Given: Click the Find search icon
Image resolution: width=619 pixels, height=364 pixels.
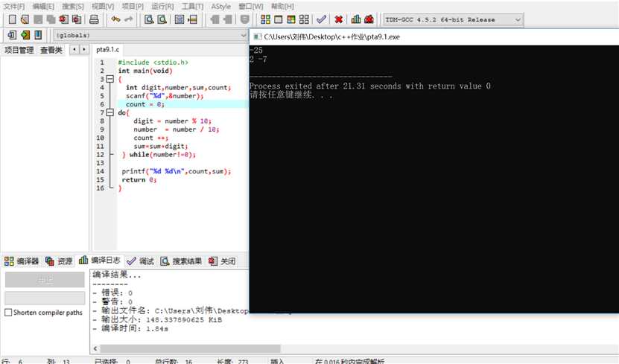Looking at the screenshot, I should tap(149, 19).
